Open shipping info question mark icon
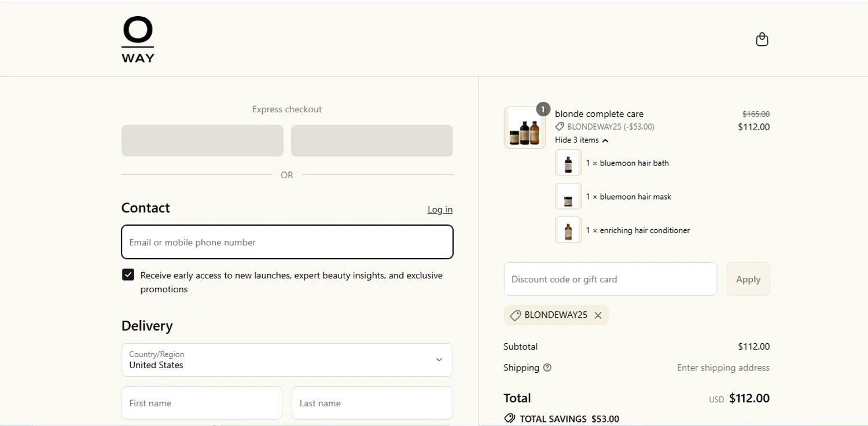Viewport: 868px width, 426px height. (547, 368)
